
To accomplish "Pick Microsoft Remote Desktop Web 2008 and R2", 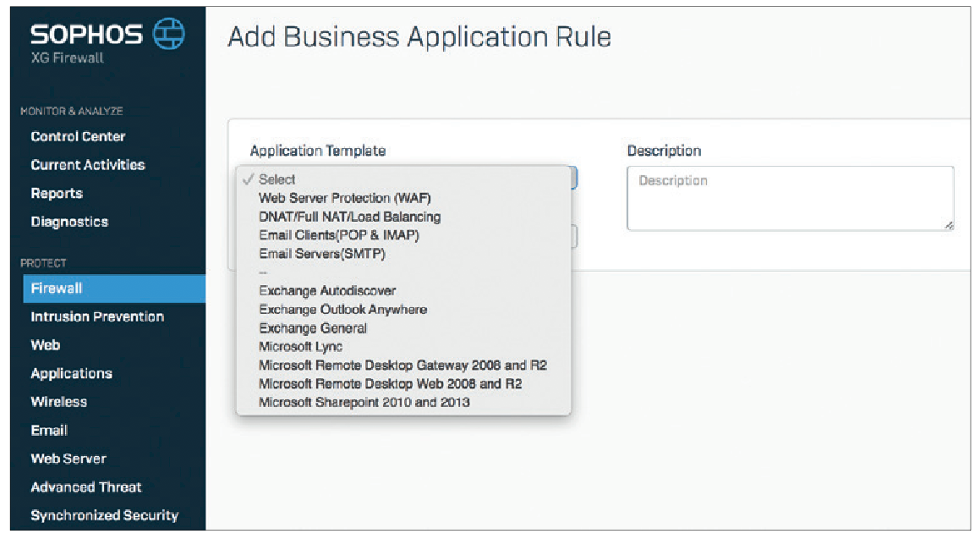I will click(x=403, y=384).
